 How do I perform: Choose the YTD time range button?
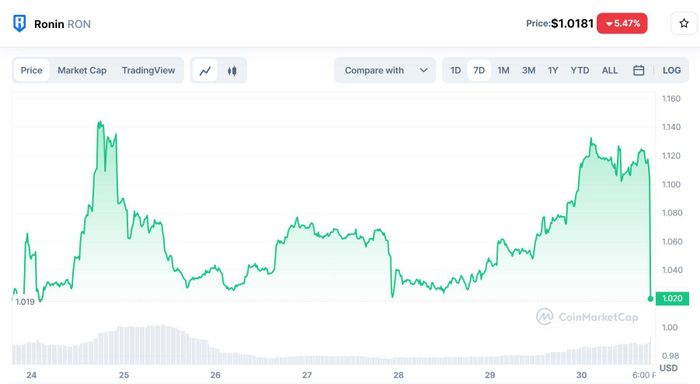579,70
